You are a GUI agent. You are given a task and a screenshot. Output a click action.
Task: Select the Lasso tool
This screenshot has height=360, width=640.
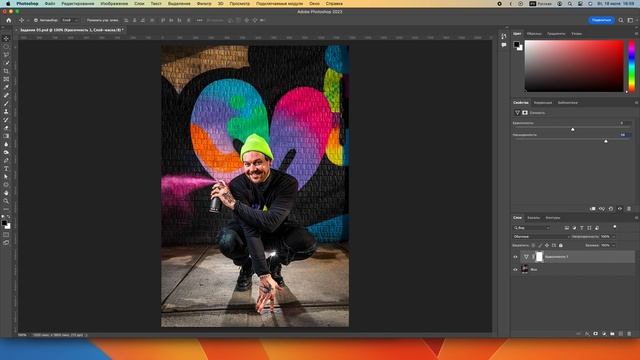(6, 55)
